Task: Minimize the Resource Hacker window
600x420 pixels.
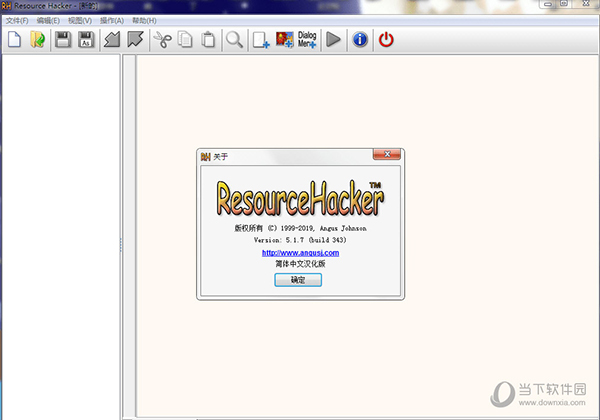Action: (x=548, y=4)
